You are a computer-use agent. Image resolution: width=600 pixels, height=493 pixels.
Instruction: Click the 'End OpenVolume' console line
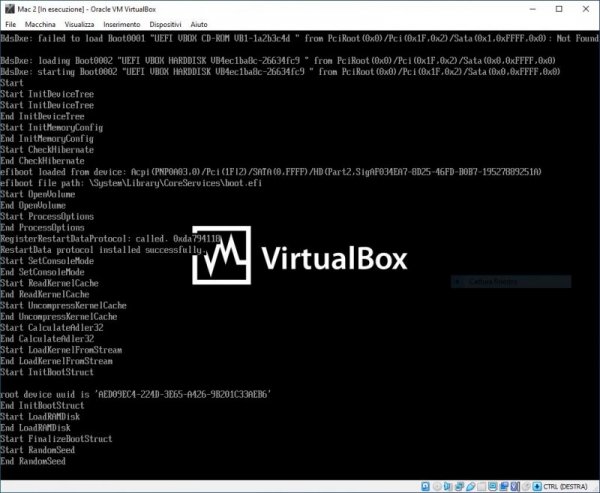click(x=33, y=206)
